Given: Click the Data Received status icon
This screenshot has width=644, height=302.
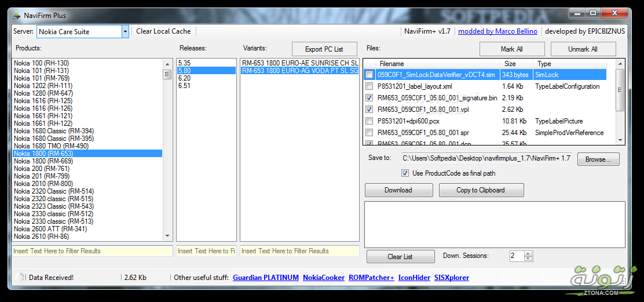Looking at the screenshot, I should click(19, 277).
